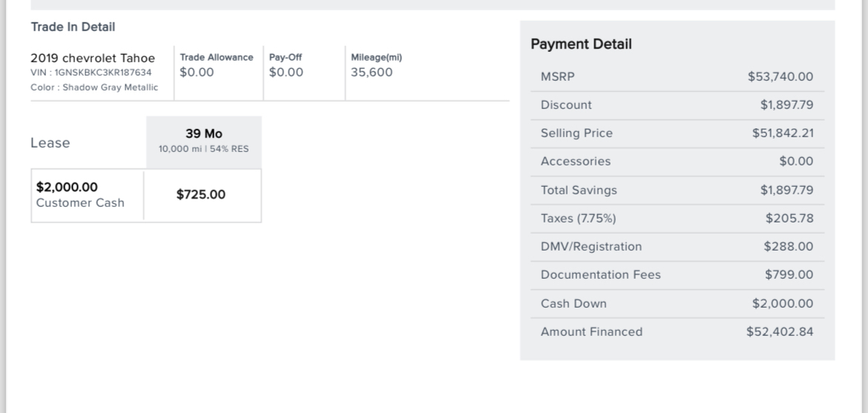Click the Trade Allowance $0.00 value
Screen dimensions: 868x413
pyautogui.click(x=197, y=72)
